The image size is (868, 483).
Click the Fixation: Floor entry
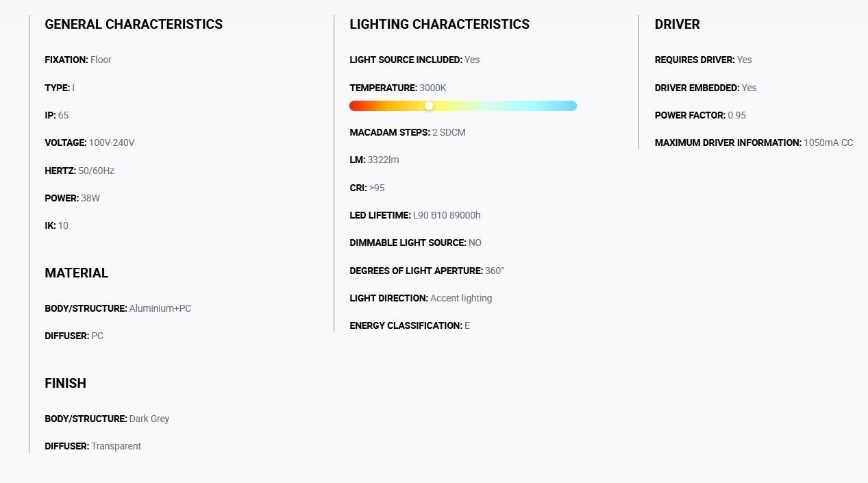78,60
